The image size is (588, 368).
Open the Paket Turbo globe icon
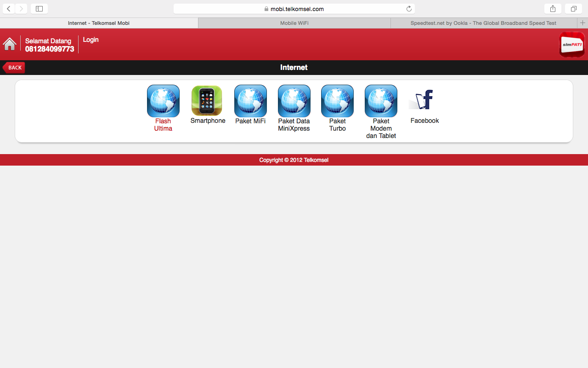337,101
